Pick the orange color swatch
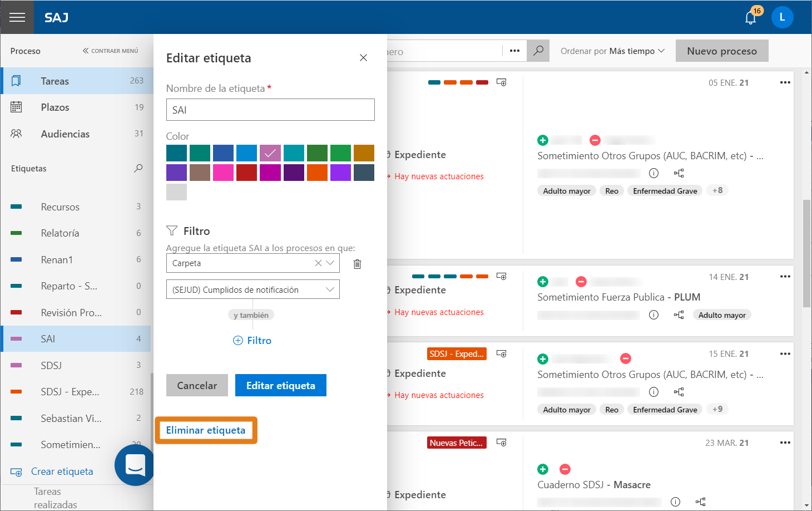Screen dimensions: 812x511 coord(317,173)
